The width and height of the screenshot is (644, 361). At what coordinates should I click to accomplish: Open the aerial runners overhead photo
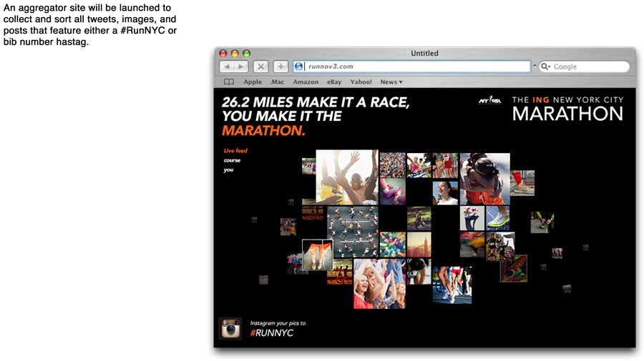coord(352,232)
